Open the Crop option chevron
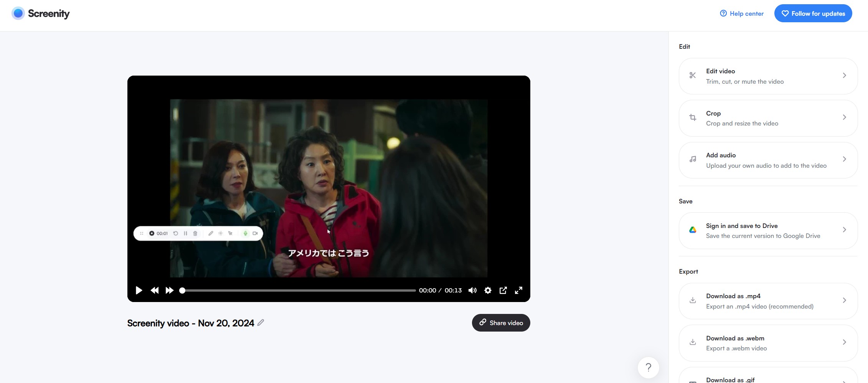This screenshot has width=868, height=383. click(x=844, y=117)
